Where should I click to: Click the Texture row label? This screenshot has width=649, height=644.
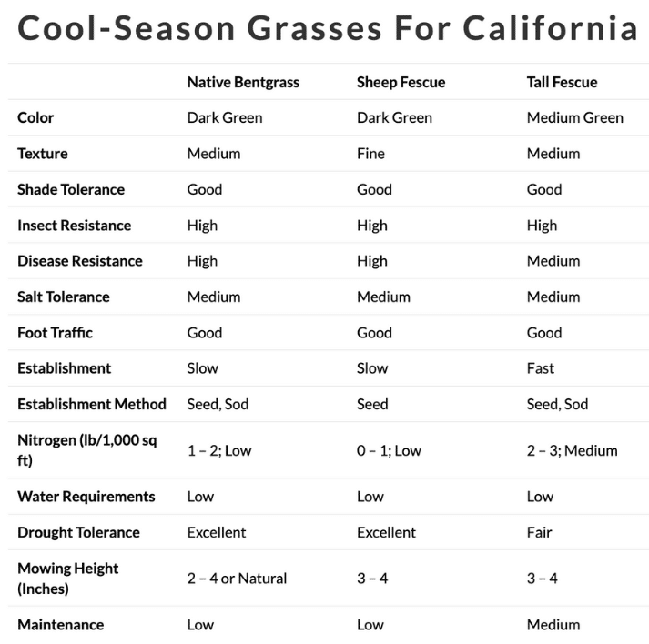click(42, 154)
